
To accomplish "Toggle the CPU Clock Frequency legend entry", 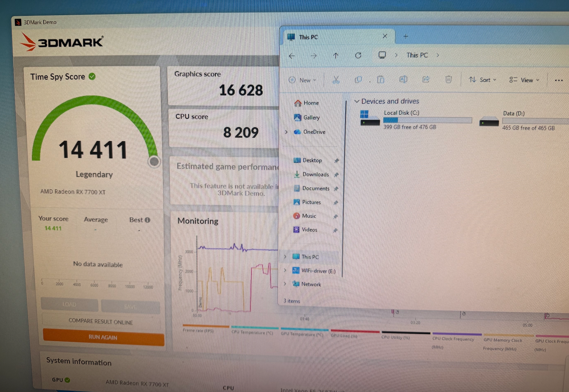I will click(456, 341).
